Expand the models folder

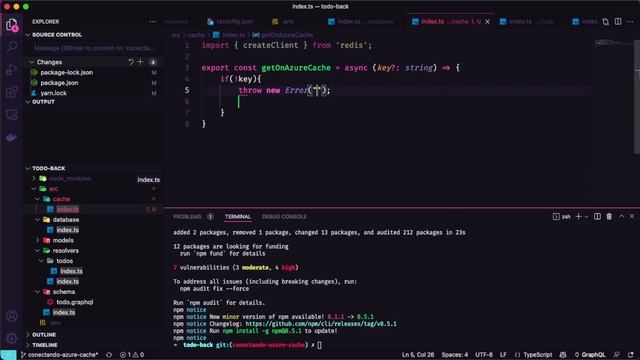pyautogui.click(x=38, y=240)
